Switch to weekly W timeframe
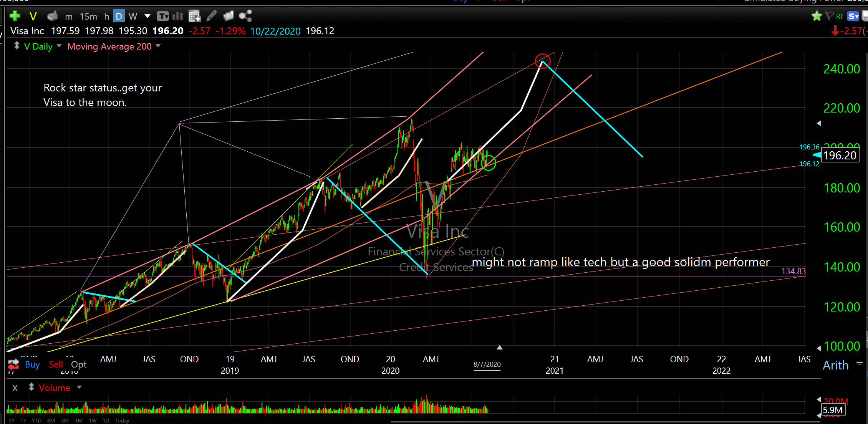868x424 pixels. click(133, 16)
